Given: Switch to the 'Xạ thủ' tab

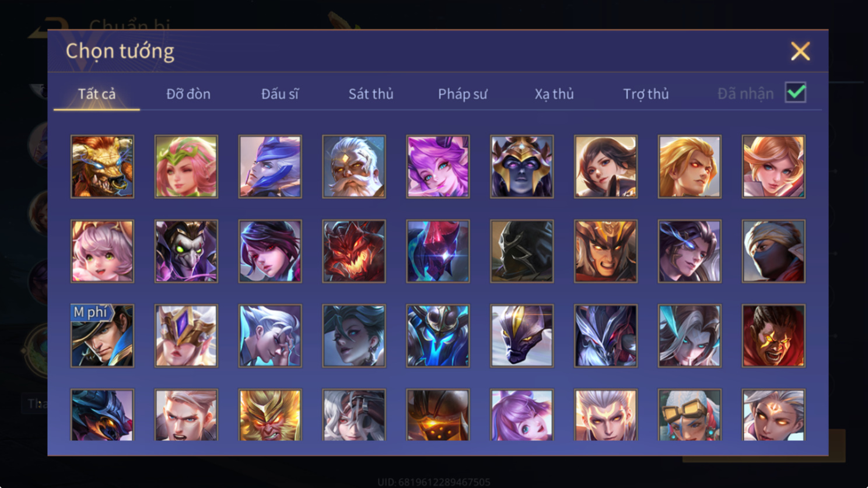Looking at the screenshot, I should 554,94.
